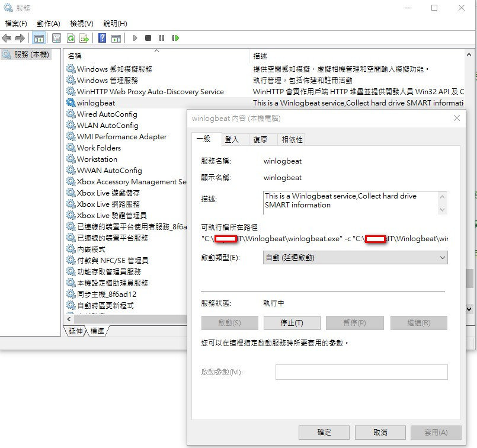Viewport: 477px width, 448px height.
Task: Click the horizontal scrollbar left arrow
Action: point(69,319)
